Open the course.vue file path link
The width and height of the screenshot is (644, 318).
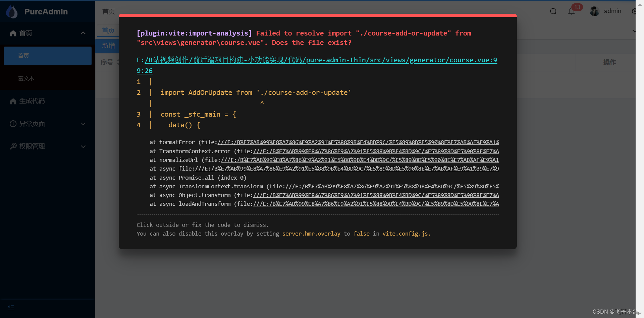pyautogui.click(x=317, y=65)
